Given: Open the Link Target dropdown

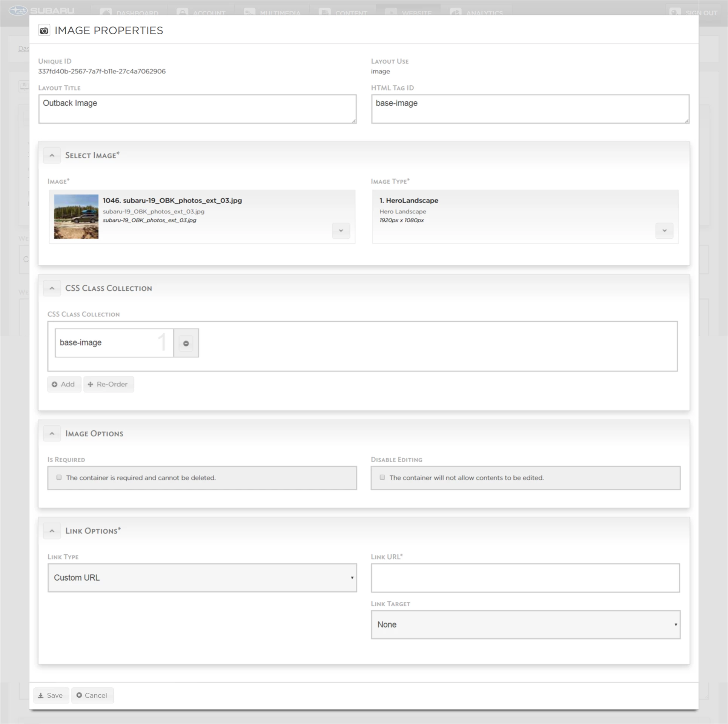Looking at the screenshot, I should pyautogui.click(x=525, y=625).
